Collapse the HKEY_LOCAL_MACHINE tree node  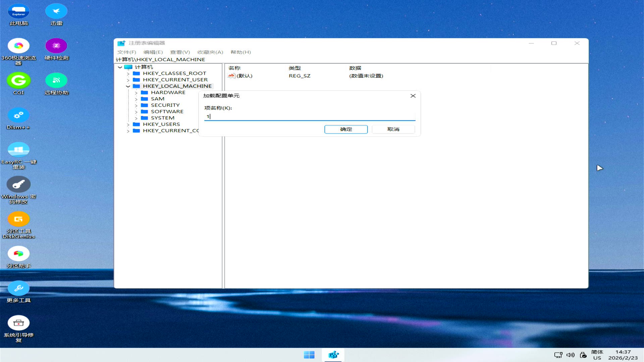(x=128, y=86)
